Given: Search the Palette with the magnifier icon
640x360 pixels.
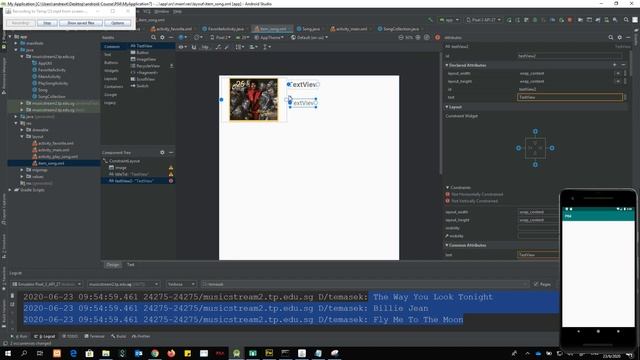Looking at the screenshot, I should (x=153, y=38).
